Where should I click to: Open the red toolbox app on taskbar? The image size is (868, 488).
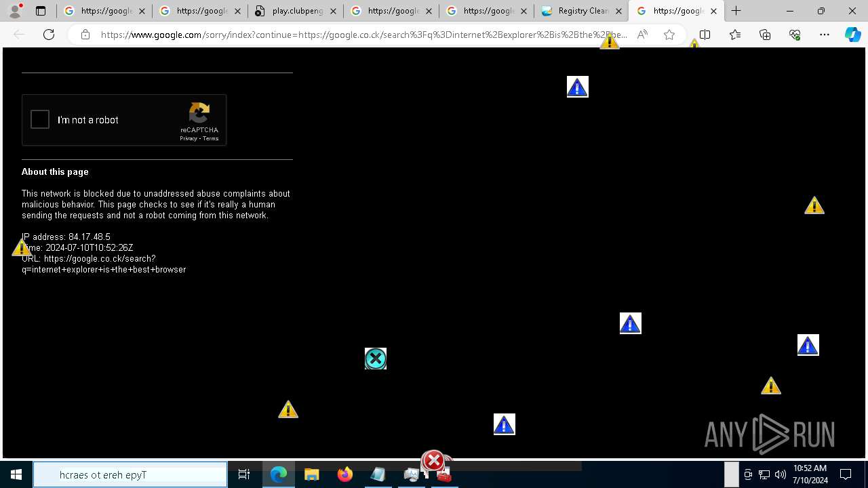pyautogui.click(x=443, y=475)
